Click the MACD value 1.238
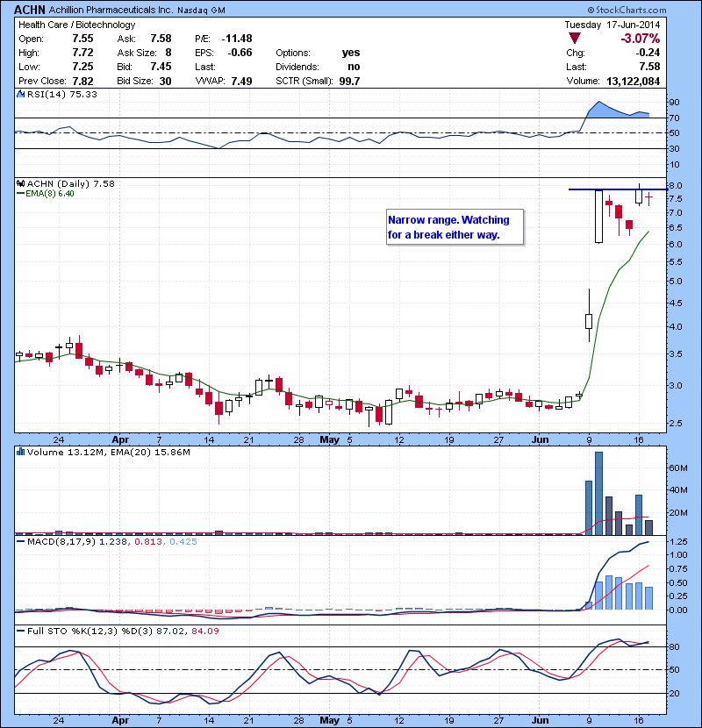702x728 pixels. click(x=113, y=542)
